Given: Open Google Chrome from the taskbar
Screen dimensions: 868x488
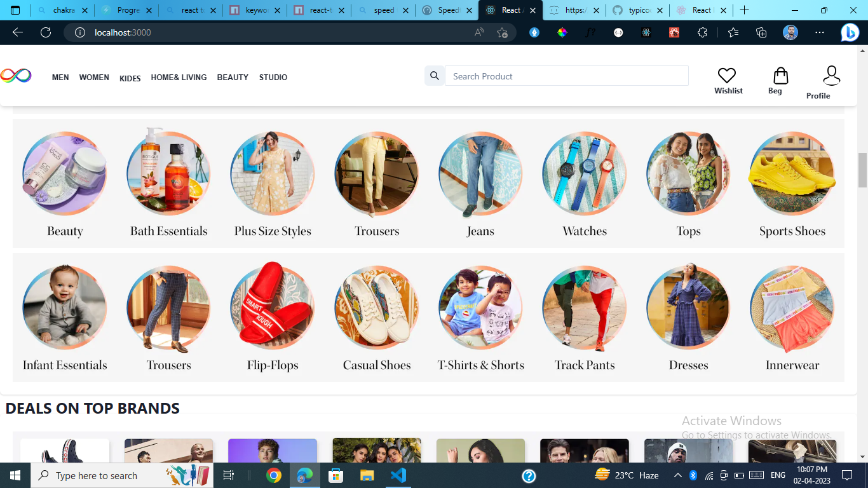Looking at the screenshot, I should tap(274, 475).
